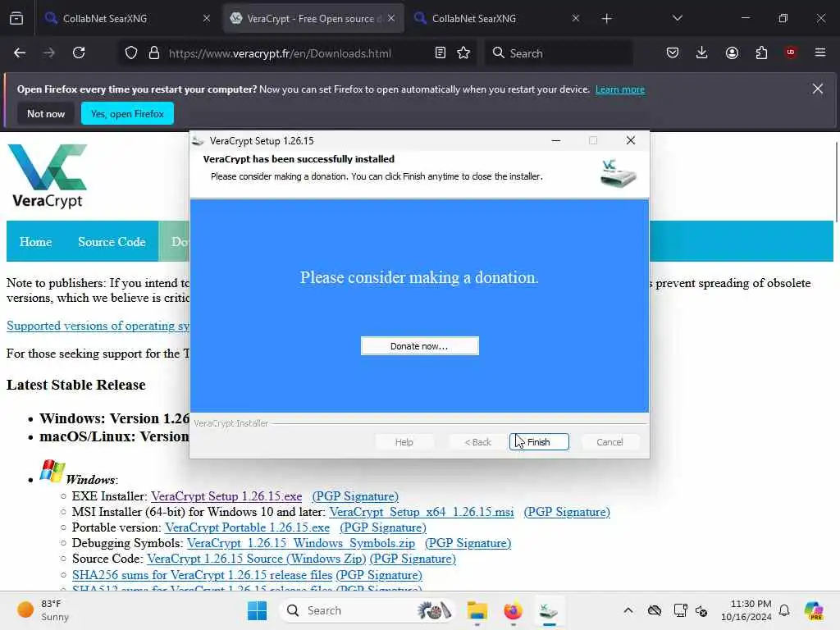
Task: Close the VeraCrypt browser tab
Action: (391, 18)
